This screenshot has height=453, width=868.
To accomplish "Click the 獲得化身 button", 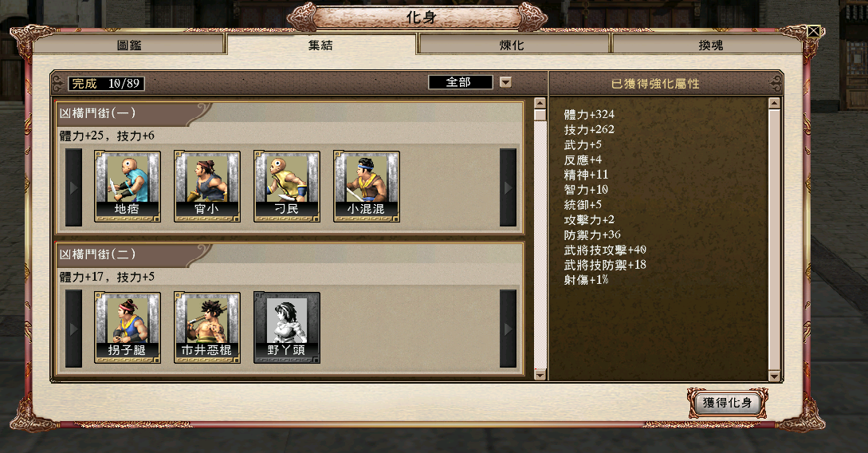I will point(728,403).
